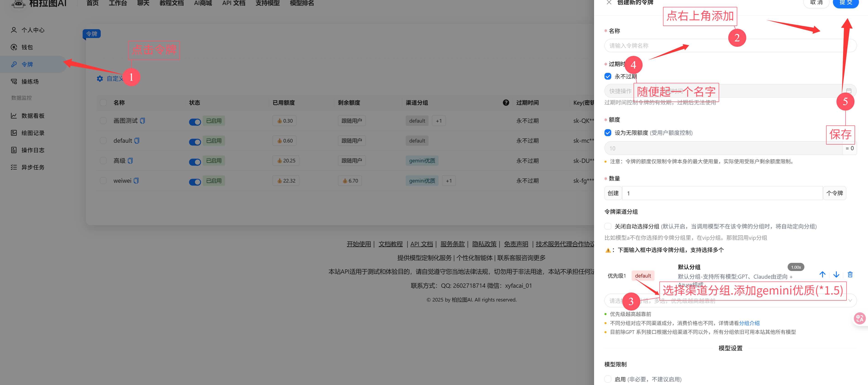Open 聊天 in the top navigation

coord(143,3)
